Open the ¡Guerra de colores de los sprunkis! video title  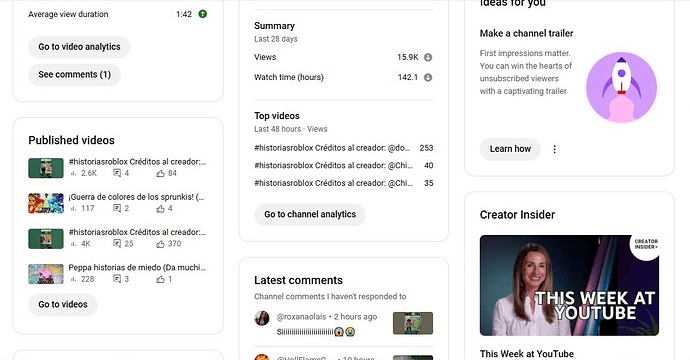136,197
